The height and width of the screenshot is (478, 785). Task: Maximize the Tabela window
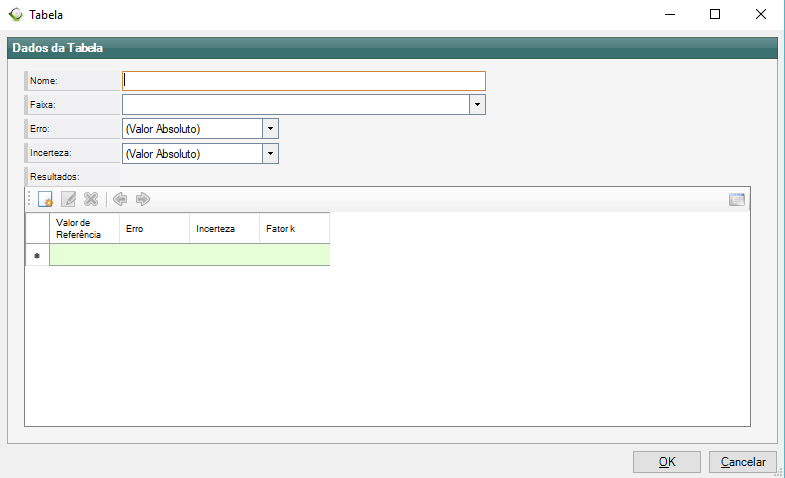tap(715, 15)
